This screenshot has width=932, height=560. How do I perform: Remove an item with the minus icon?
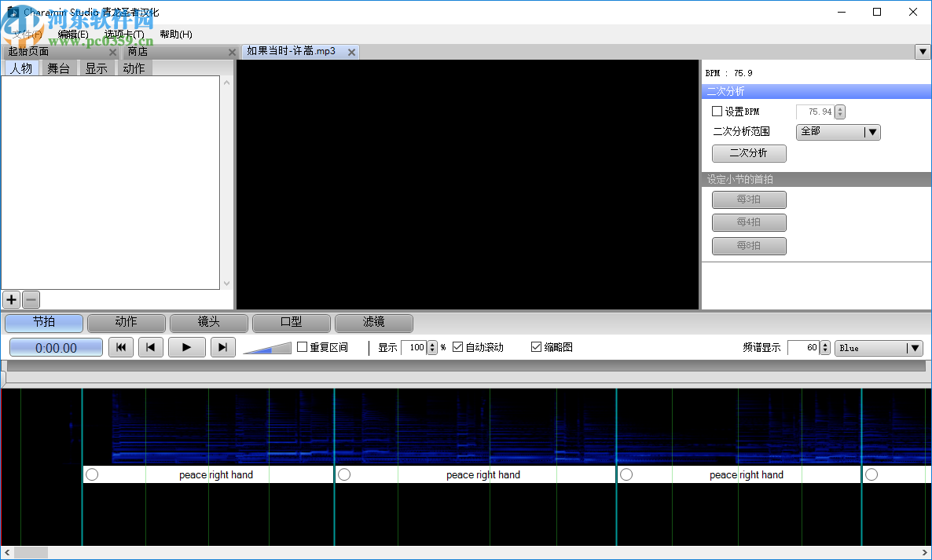click(31, 299)
